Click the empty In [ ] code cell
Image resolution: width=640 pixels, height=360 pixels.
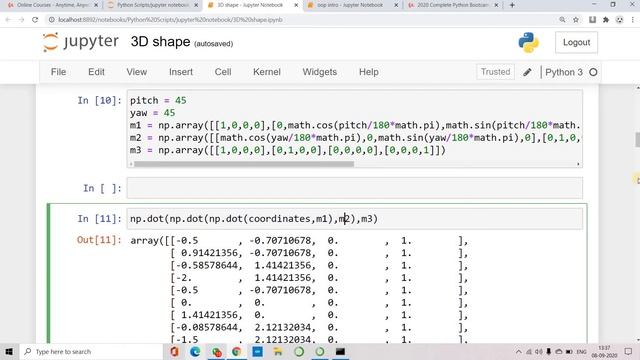354,188
